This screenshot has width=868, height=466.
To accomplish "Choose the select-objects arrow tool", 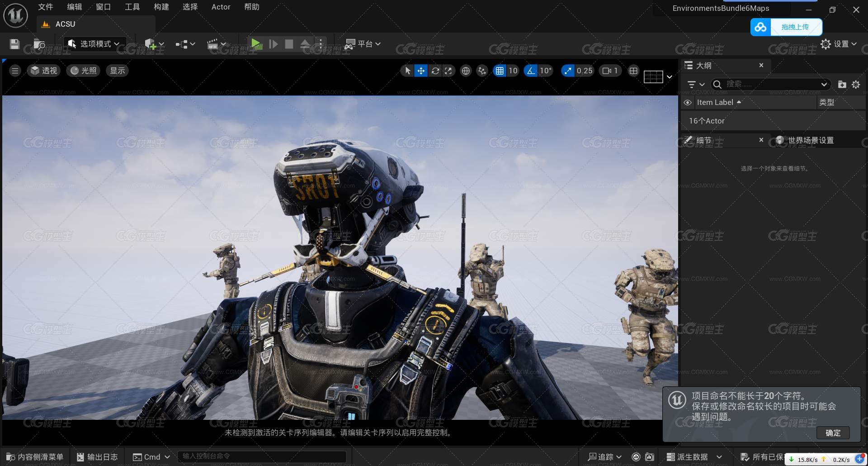I will tap(408, 71).
